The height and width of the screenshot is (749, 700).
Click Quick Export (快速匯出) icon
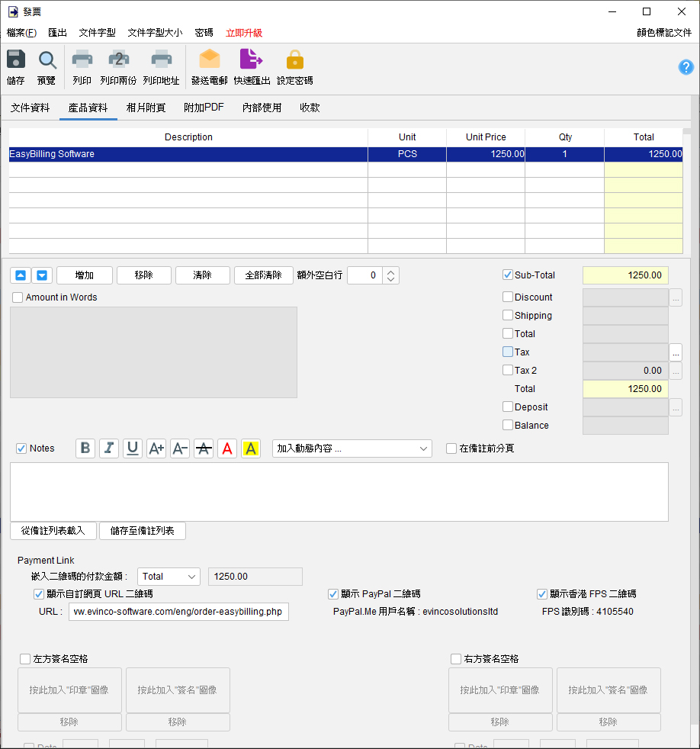point(251,59)
